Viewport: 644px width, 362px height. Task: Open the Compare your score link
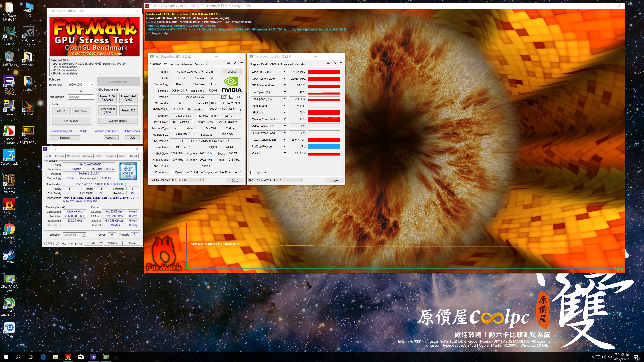106,131
